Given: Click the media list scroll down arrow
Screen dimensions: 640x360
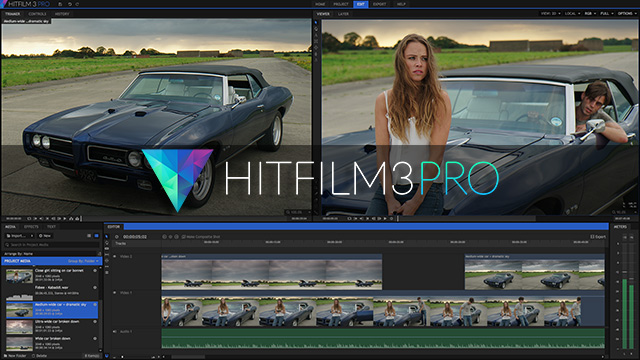Looking at the screenshot, I should pyautogui.click(x=101, y=350).
